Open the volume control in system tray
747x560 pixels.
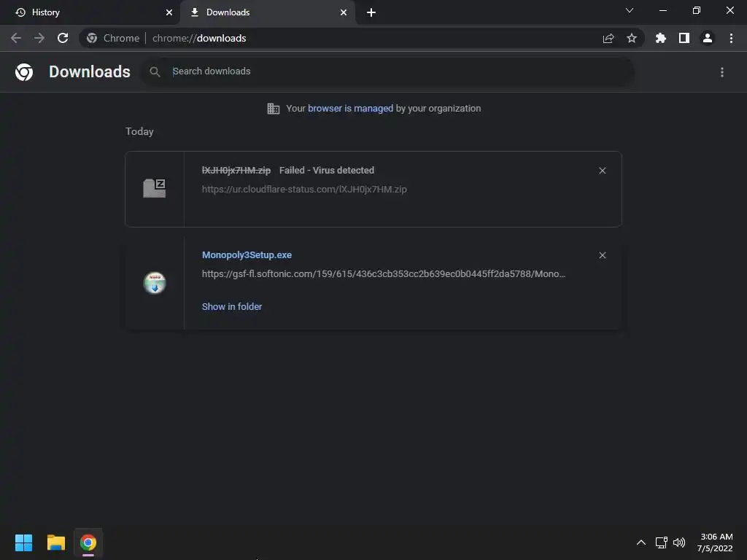679,542
